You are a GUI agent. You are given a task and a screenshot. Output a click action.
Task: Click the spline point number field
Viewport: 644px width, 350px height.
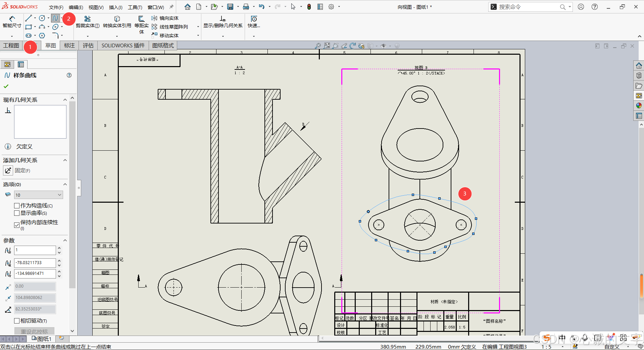point(35,250)
